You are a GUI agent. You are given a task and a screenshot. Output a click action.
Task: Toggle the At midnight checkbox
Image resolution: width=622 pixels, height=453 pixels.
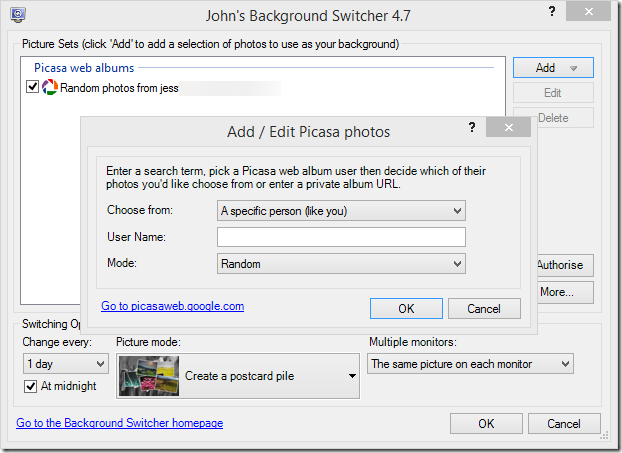point(31,386)
